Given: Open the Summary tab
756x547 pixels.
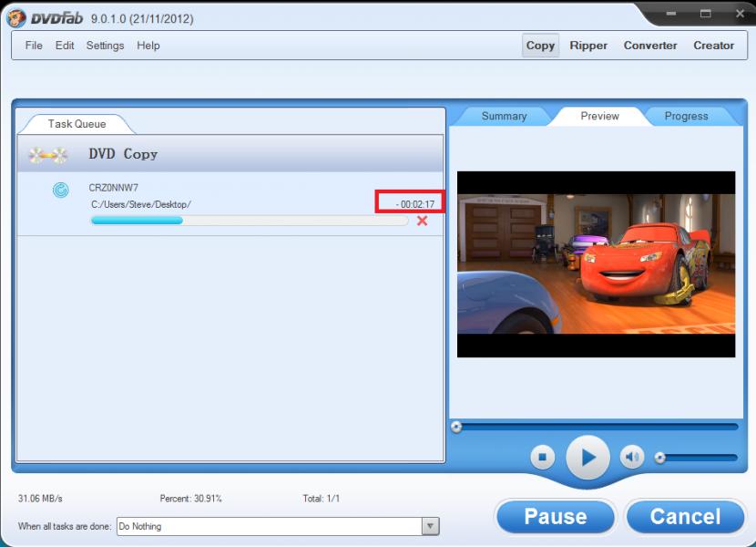Looking at the screenshot, I should [x=504, y=117].
